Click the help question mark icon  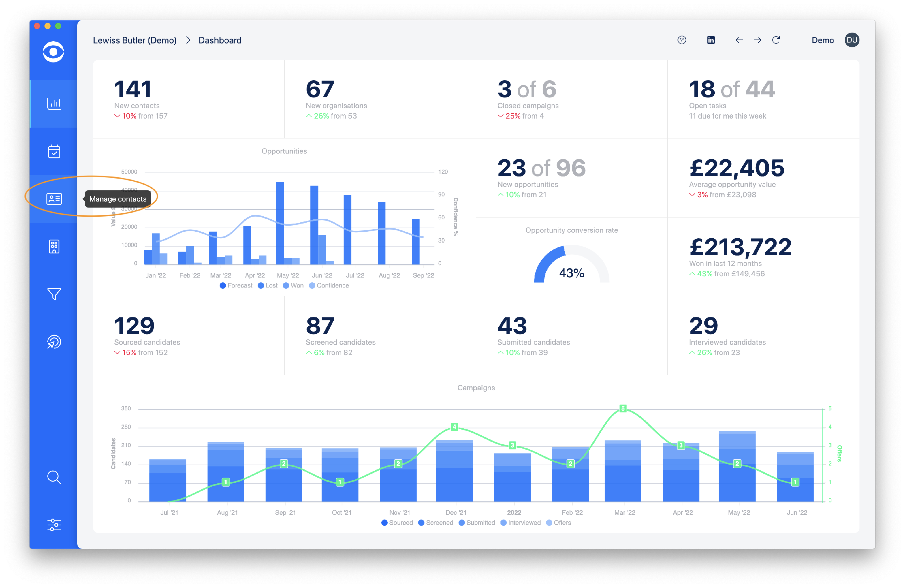(681, 40)
